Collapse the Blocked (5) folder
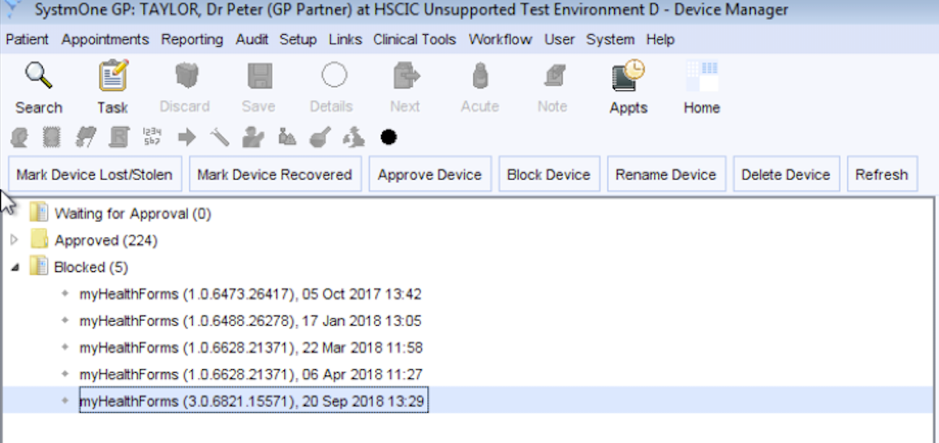939x443 pixels. [15, 268]
